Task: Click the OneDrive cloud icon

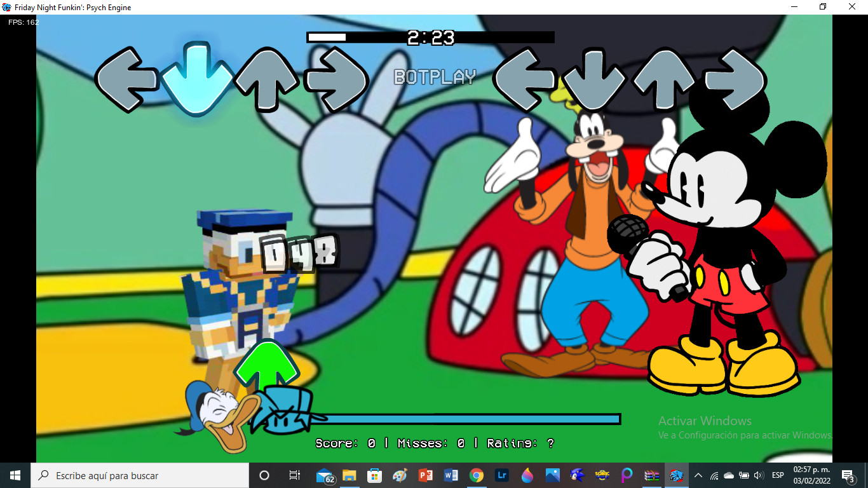Action: [x=728, y=475]
